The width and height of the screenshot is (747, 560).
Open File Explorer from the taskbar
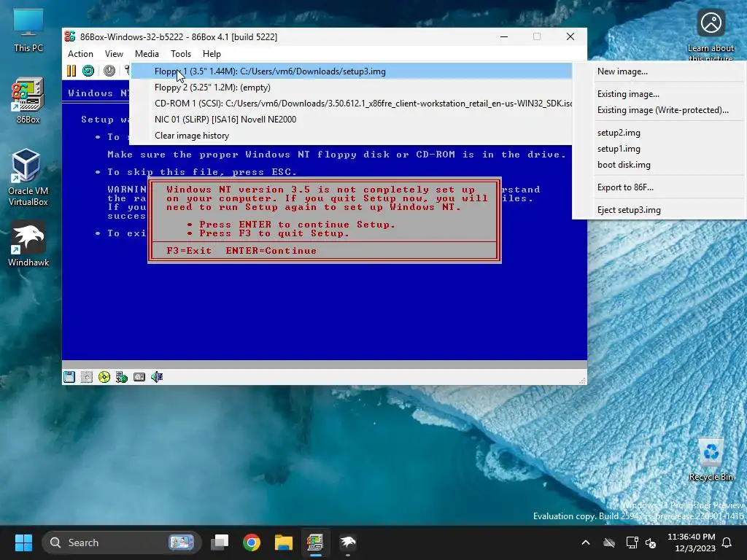284,542
